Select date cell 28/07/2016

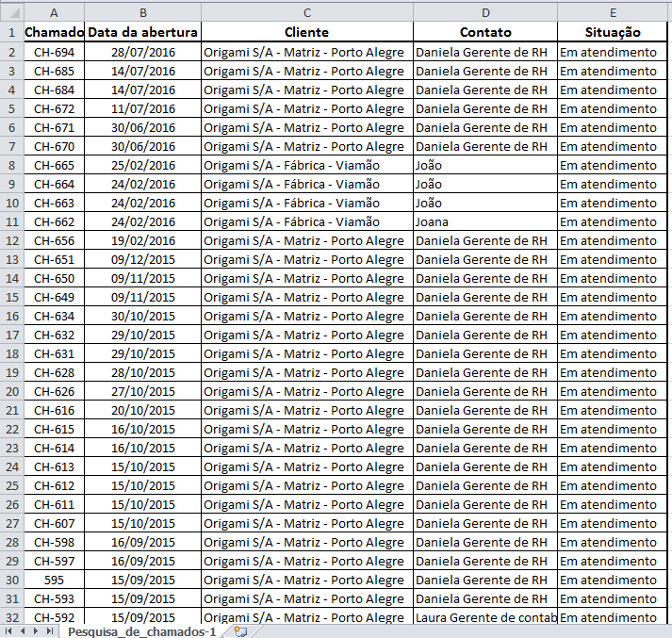pos(142,52)
